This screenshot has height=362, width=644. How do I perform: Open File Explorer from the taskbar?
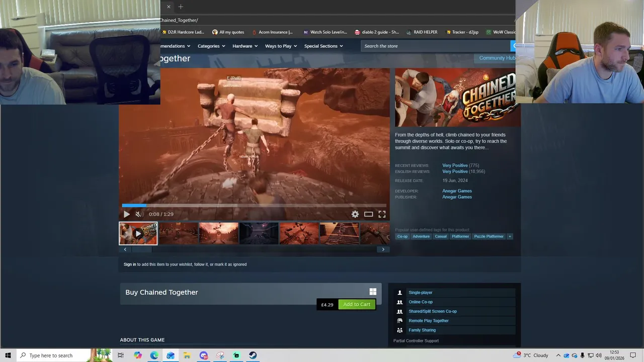tap(187, 355)
